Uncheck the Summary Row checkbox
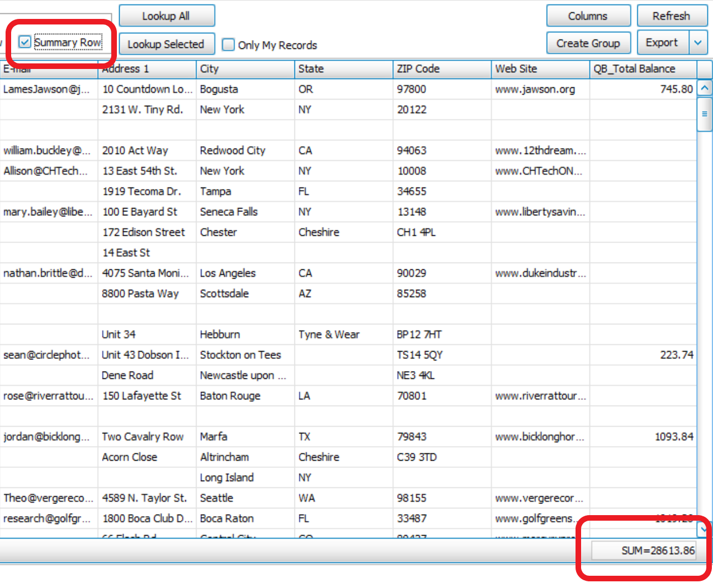This screenshot has height=588, width=713. [25, 42]
